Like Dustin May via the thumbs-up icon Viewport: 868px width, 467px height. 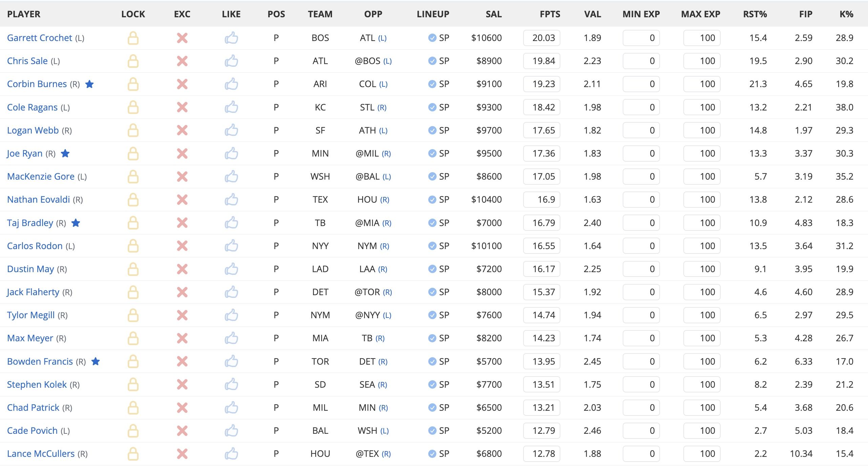tap(231, 269)
